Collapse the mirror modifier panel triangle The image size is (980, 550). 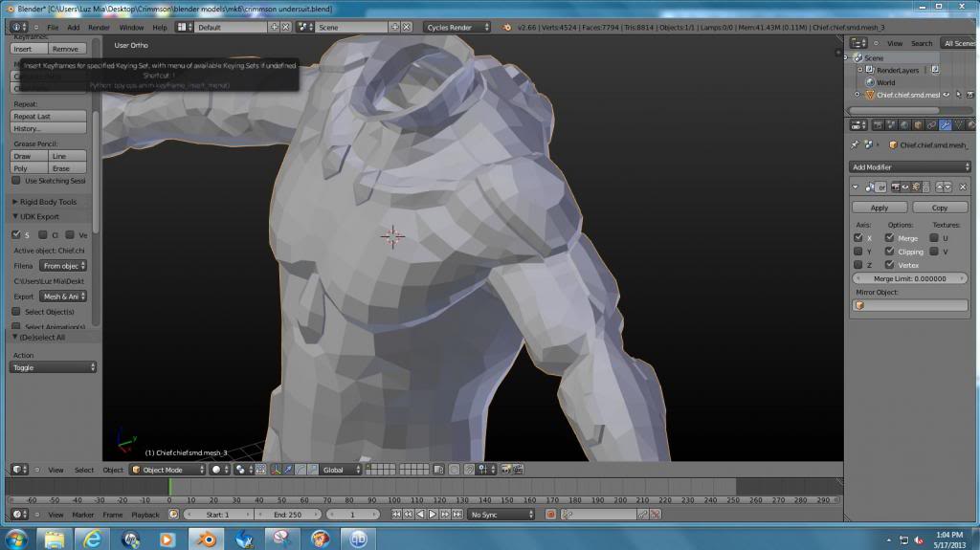coord(856,187)
